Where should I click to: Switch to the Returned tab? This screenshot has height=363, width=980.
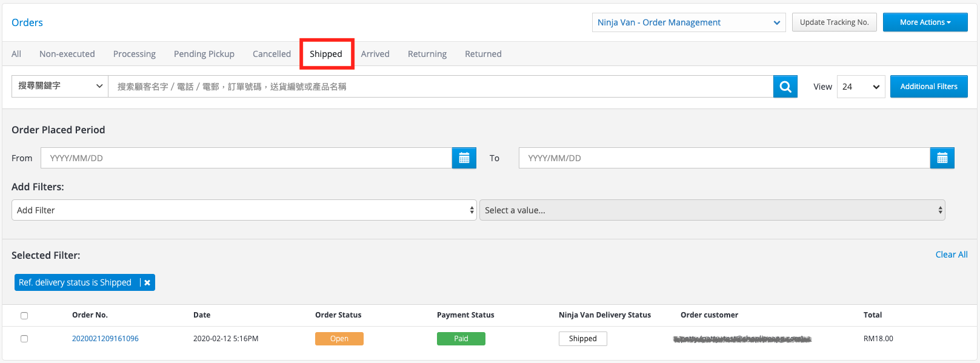coord(483,54)
